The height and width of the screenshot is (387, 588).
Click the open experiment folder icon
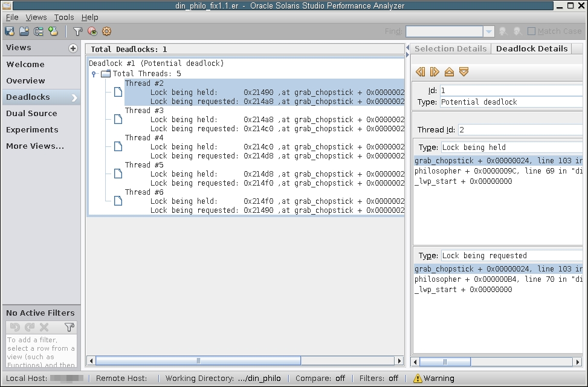24,31
